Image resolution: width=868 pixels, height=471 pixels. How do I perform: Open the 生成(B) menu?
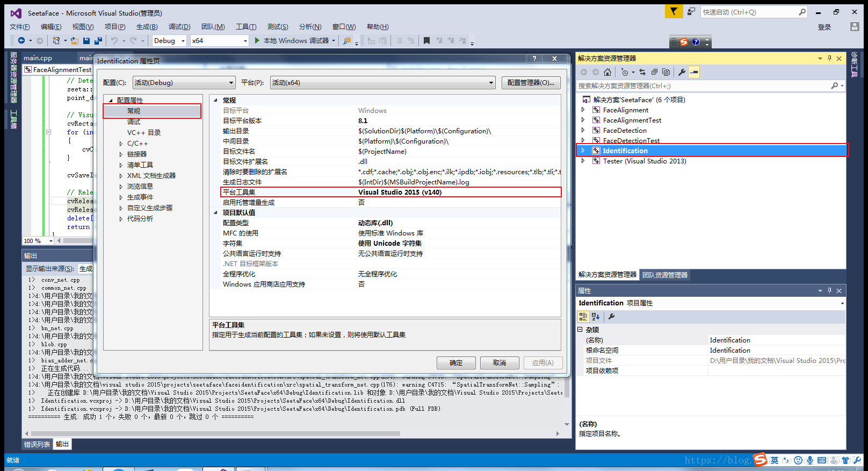click(147, 26)
